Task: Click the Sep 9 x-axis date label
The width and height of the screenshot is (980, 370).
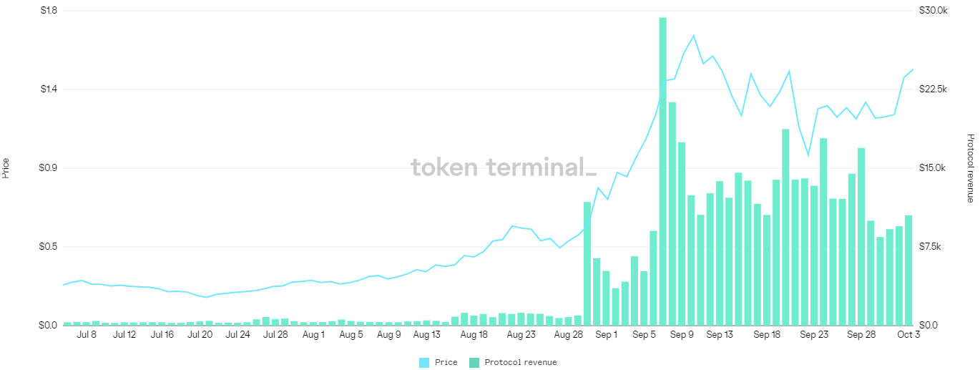Action: point(682,334)
